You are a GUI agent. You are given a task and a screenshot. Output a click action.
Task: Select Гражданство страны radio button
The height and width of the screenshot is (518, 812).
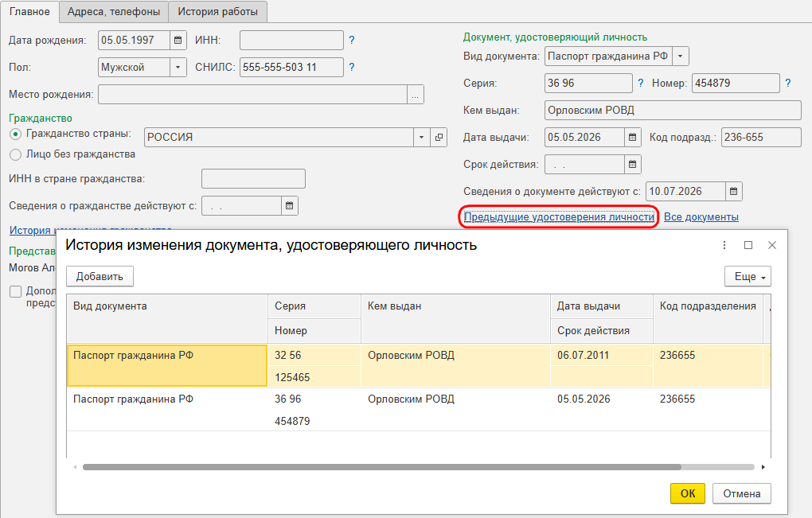(16, 134)
